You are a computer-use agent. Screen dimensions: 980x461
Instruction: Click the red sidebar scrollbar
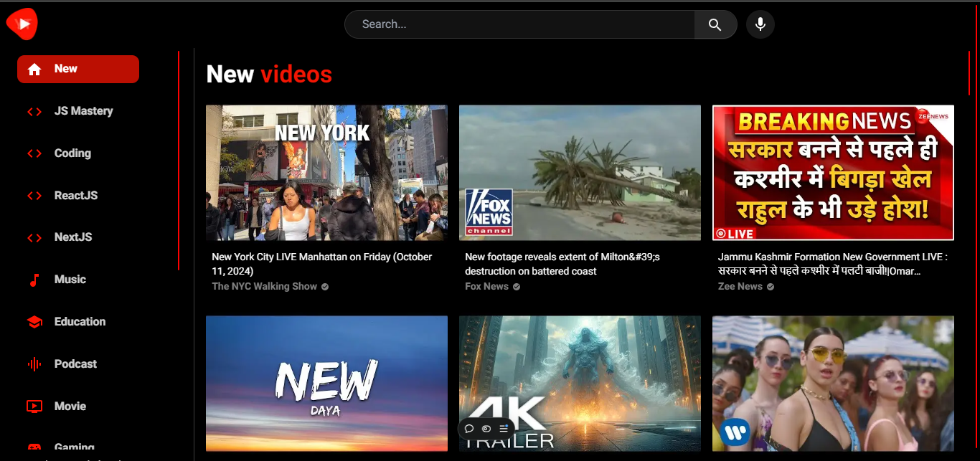179,161
